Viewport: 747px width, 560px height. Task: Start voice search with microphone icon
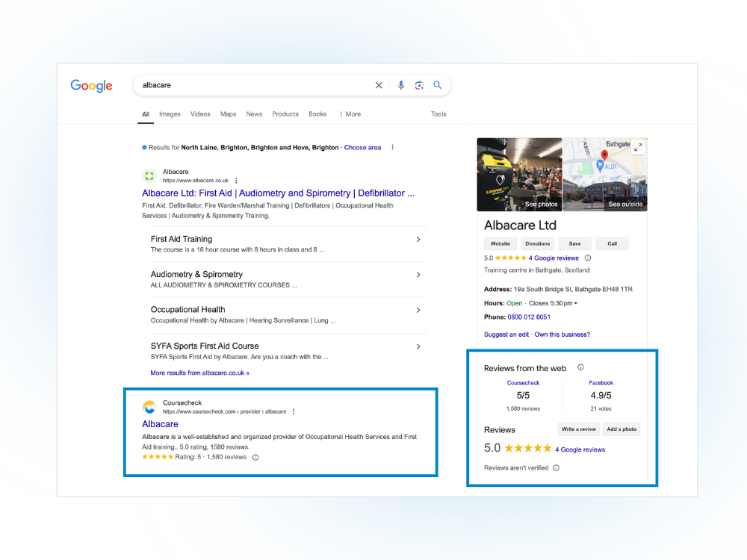coord(401,85)
